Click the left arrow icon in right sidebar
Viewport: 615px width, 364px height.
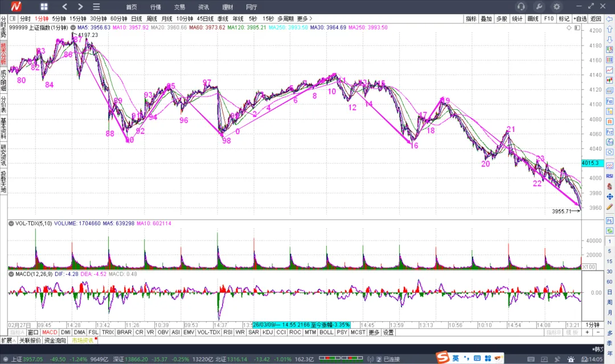point(609,19)
